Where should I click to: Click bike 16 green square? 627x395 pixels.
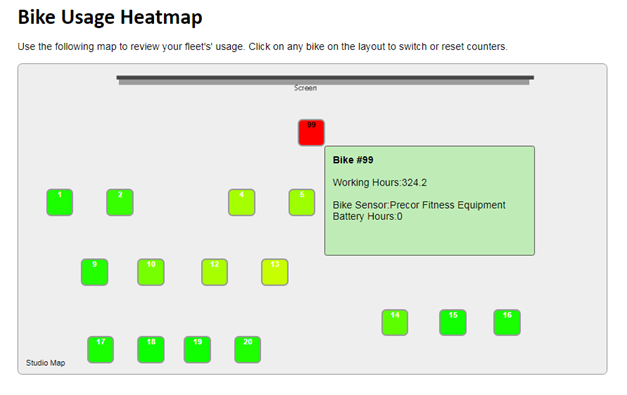pos(507,322)
